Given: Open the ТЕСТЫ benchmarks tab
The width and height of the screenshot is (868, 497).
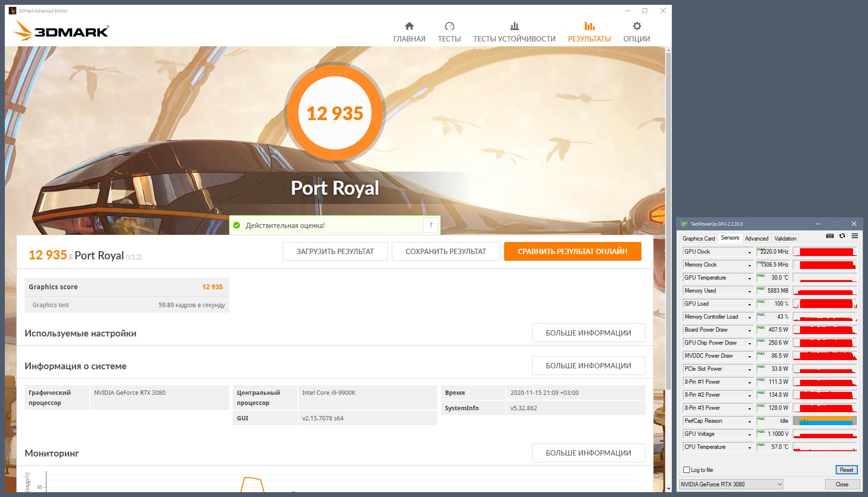Looking at the screenshot, I should point(449,32).
